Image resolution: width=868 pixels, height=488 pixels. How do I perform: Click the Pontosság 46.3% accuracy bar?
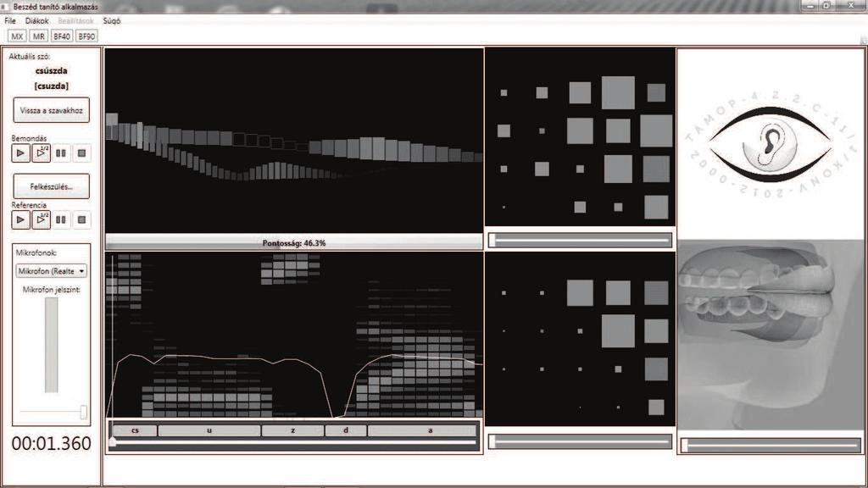coord(294,242)
